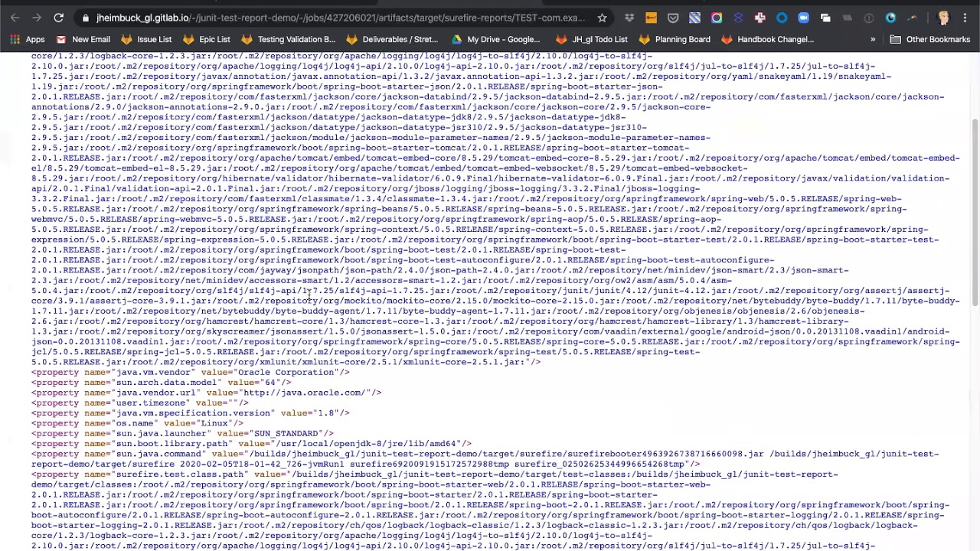Click the padlock site info icon
Screen dimensions: 980x551
[x=86, y=18]
